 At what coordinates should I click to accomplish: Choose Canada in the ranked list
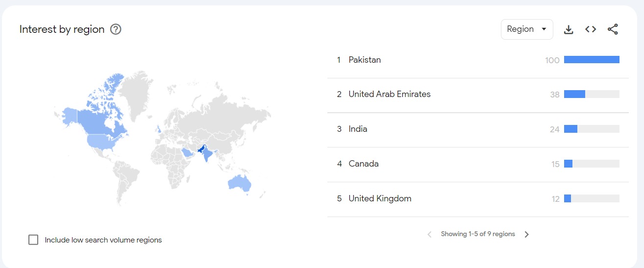click(x=363, y=164)
